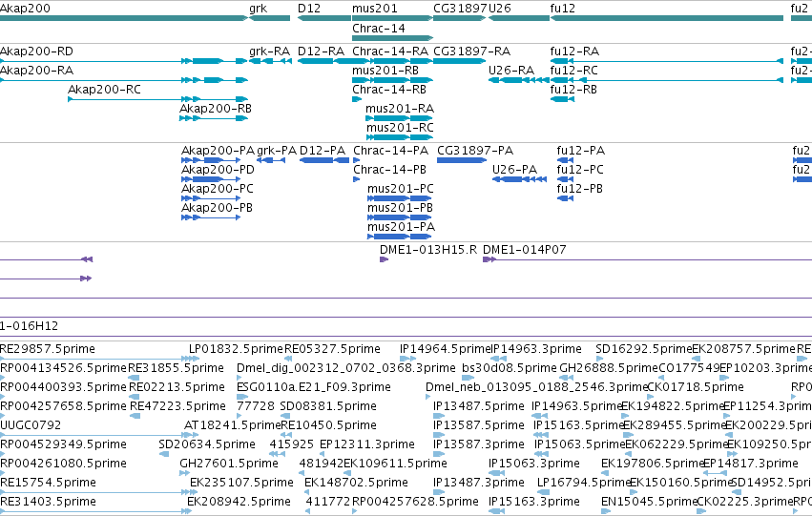Viewport: 812px width, 516px height.
Task: Click EST RE15754.5prime
Action: click(48, 484)
